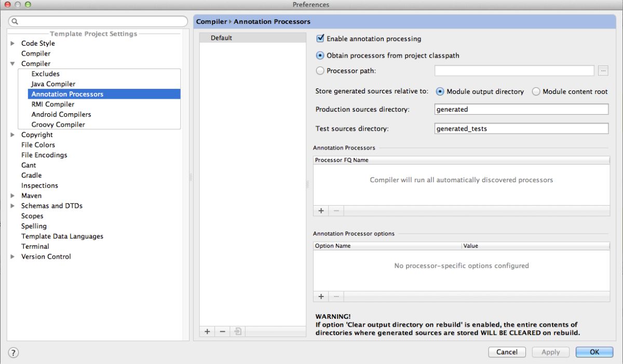Collapse the expanded Compiler tree node
Image resolution: width=623 pixels, height=364 pixels.
pos(12,64)
